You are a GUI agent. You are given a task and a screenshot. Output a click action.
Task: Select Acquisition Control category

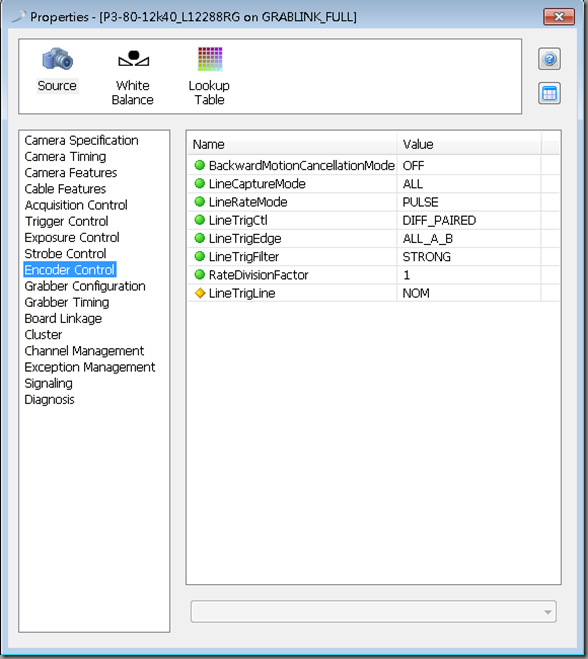click(76, 205)
